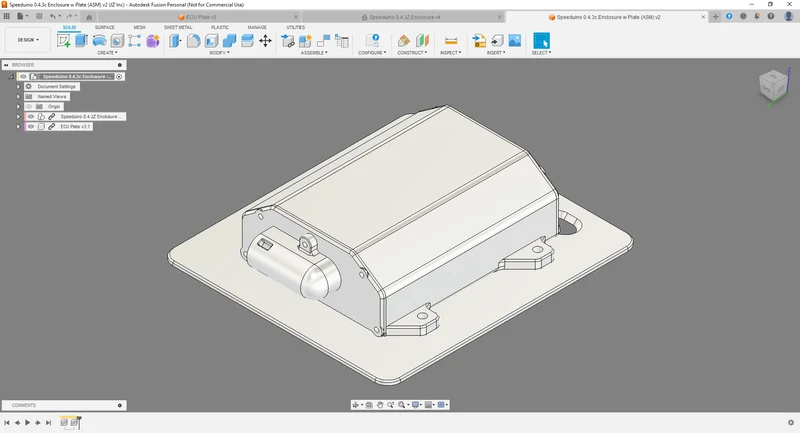Expand the Document Settings node
The height and width of the screenshot is (433, 800).
tap(19, 87)
